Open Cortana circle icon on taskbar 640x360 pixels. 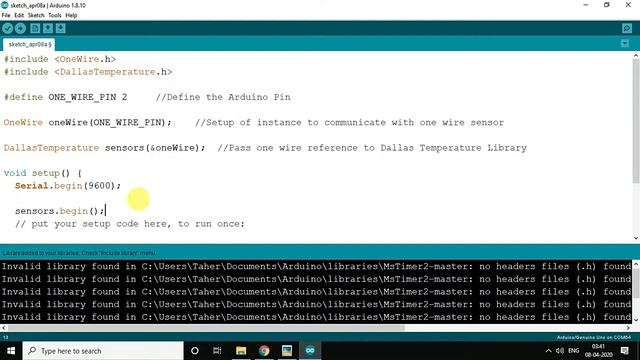tap(195, 351)
